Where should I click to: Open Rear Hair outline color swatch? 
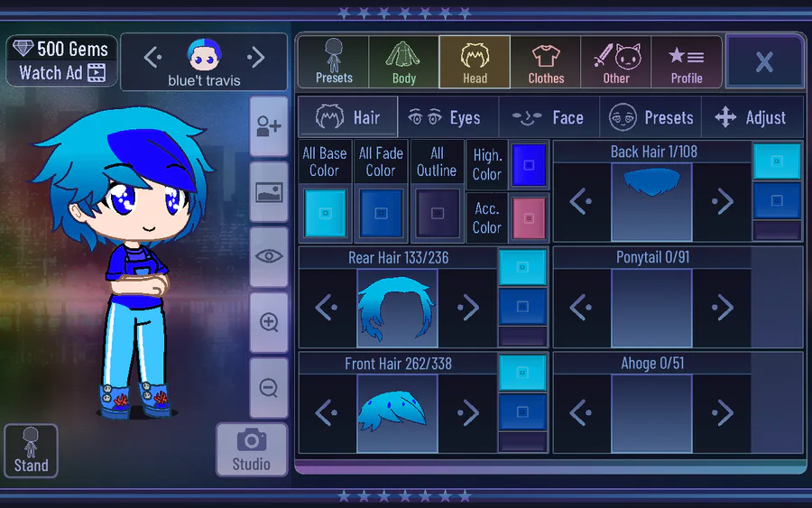click(x=522, y=337)
